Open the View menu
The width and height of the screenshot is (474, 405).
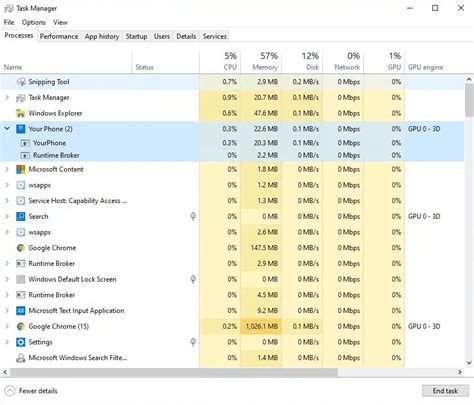coord(60,22)
